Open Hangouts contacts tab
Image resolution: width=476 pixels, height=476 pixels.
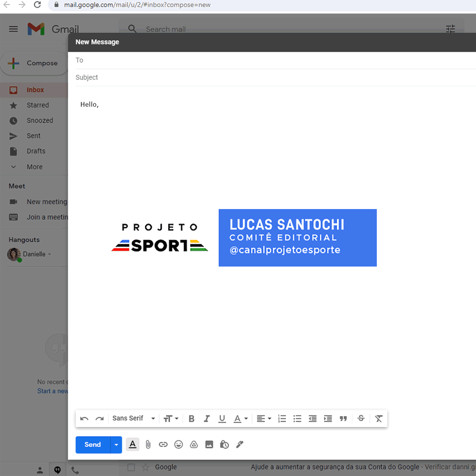click(40, 470)
